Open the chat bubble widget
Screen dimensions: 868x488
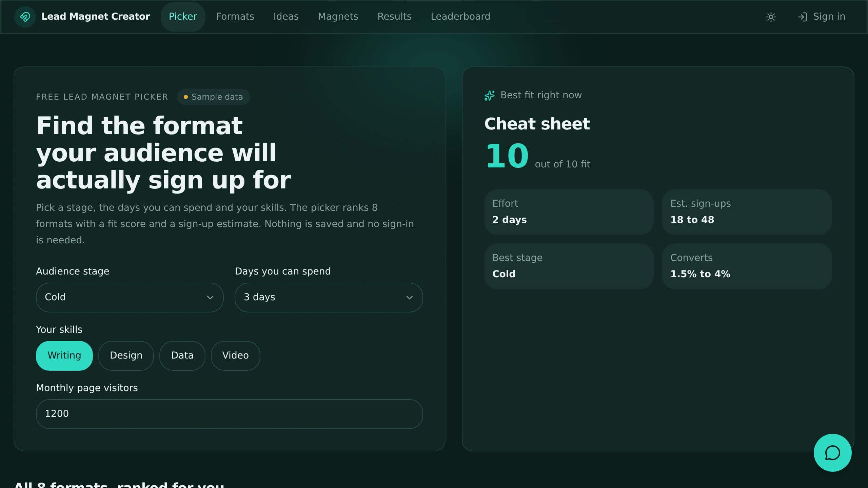832,453
